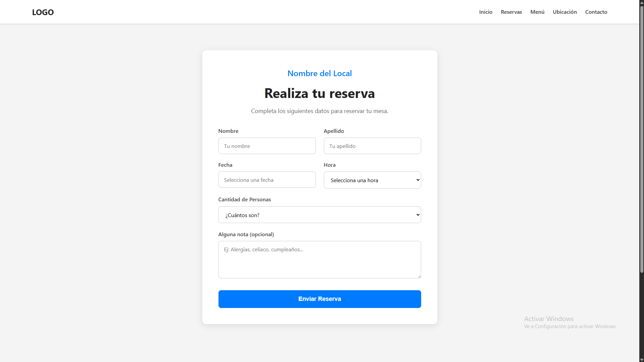
Task: Click the LOGO in the header
Action: (x=43, y=12)
